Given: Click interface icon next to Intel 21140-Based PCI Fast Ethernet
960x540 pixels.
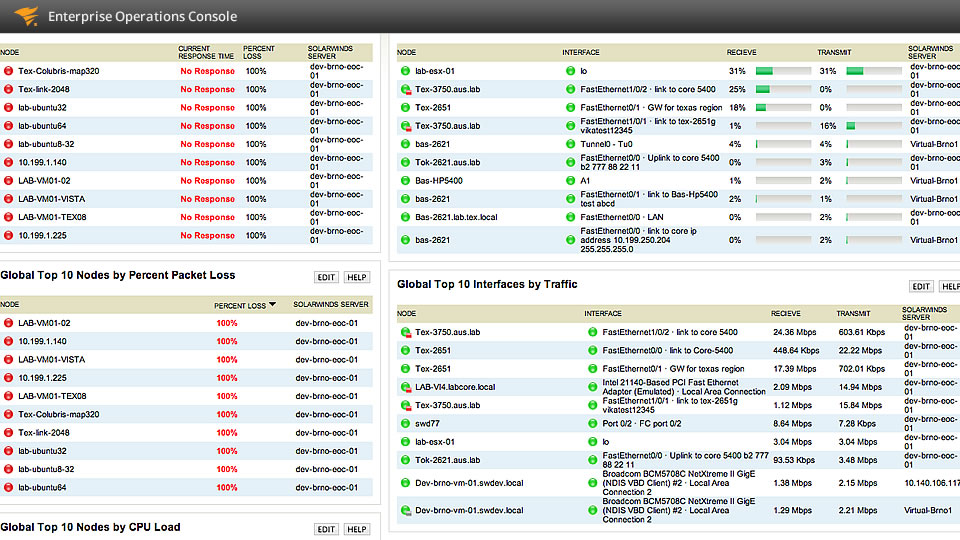Looking at the screenshot, I should point(592,387).
